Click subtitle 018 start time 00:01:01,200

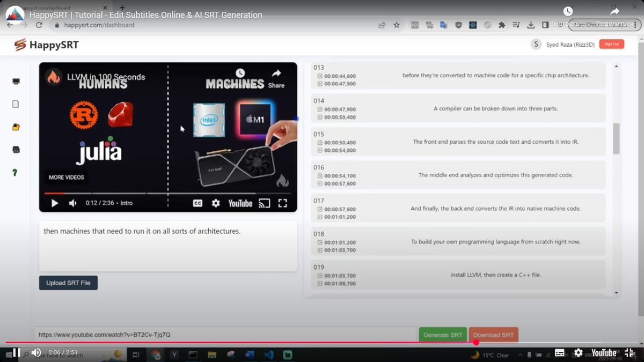point(340,242)
